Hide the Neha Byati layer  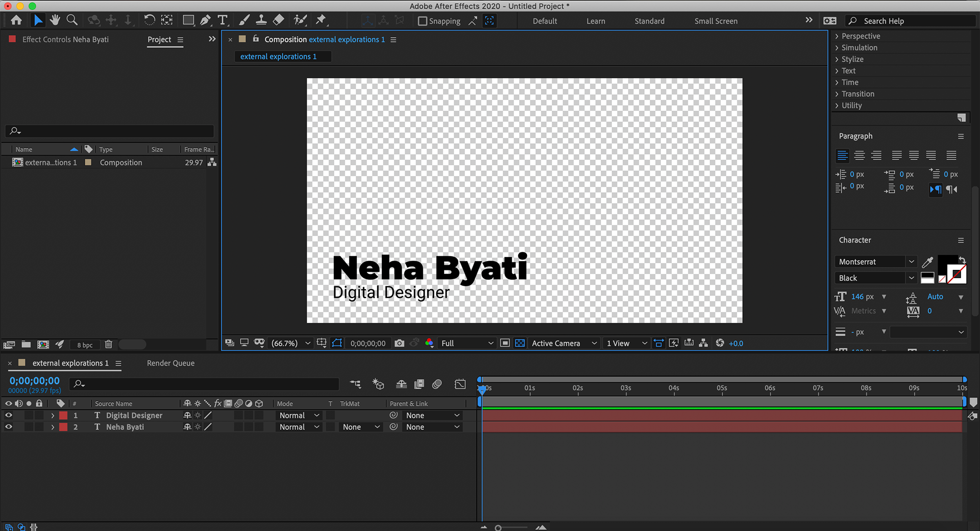point(9,427)
